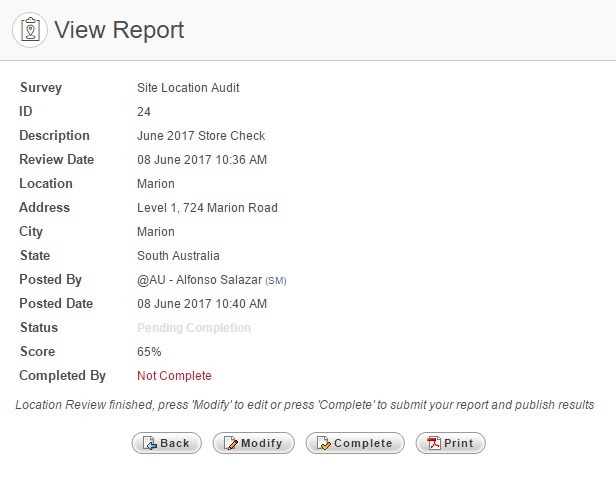Viewport: 616px width, 477px height.
Task: Click the address 'Level 1, 724 Marion Road'
Action: click(x=207, y=208)
